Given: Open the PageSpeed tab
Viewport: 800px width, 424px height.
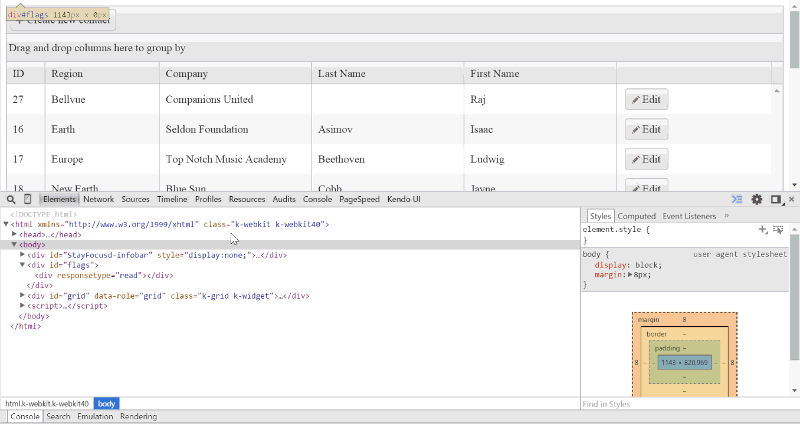Looking at the screenshot, I should (359, 199).
